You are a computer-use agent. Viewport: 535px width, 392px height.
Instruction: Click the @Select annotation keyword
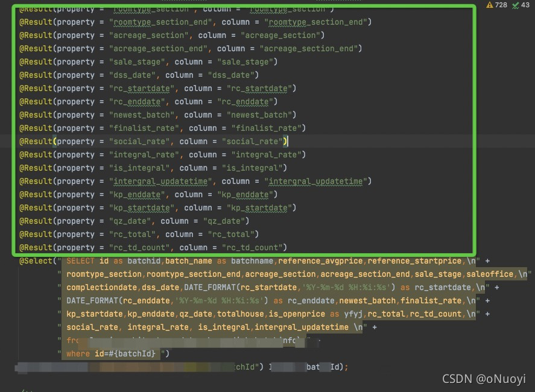[36, 261]
